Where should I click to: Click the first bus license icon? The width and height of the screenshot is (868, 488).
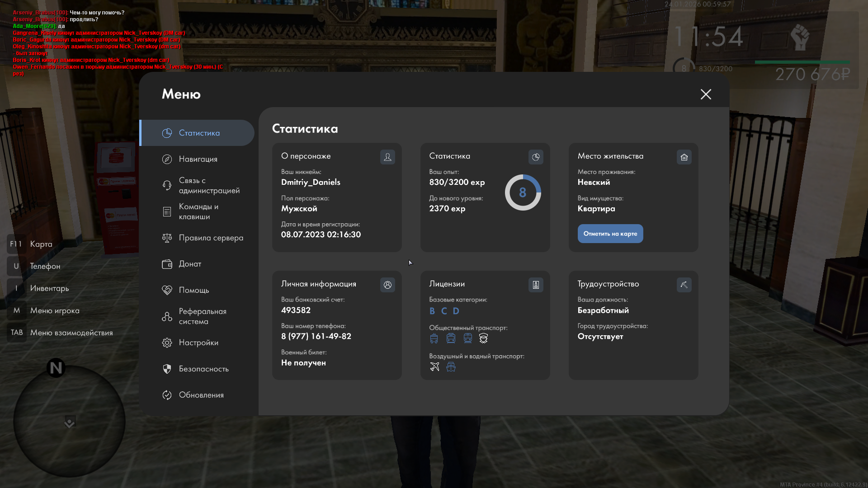[434, 338]
